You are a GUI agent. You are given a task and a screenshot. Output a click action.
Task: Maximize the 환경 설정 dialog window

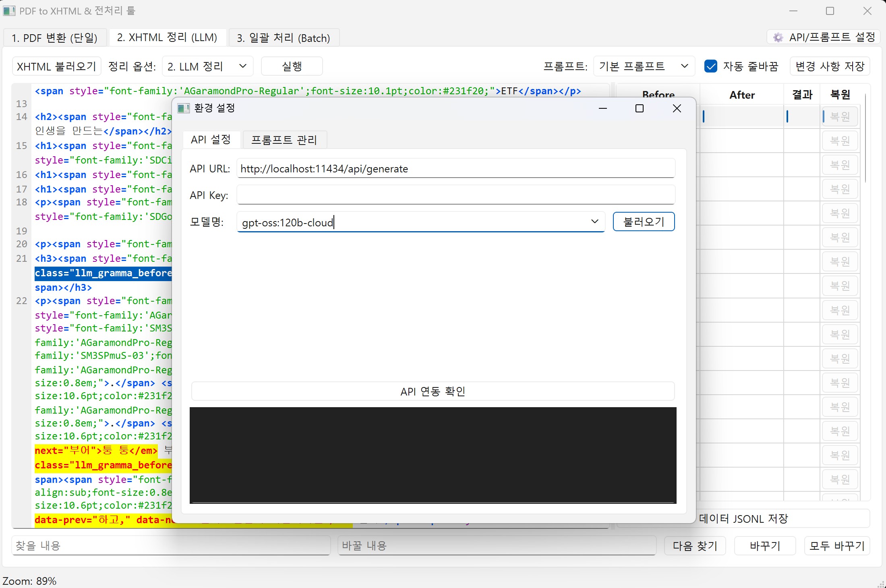click(x=639, y=108)
